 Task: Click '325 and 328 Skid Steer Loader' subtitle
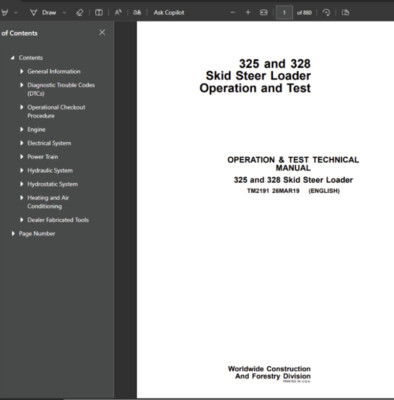point(293,180)
